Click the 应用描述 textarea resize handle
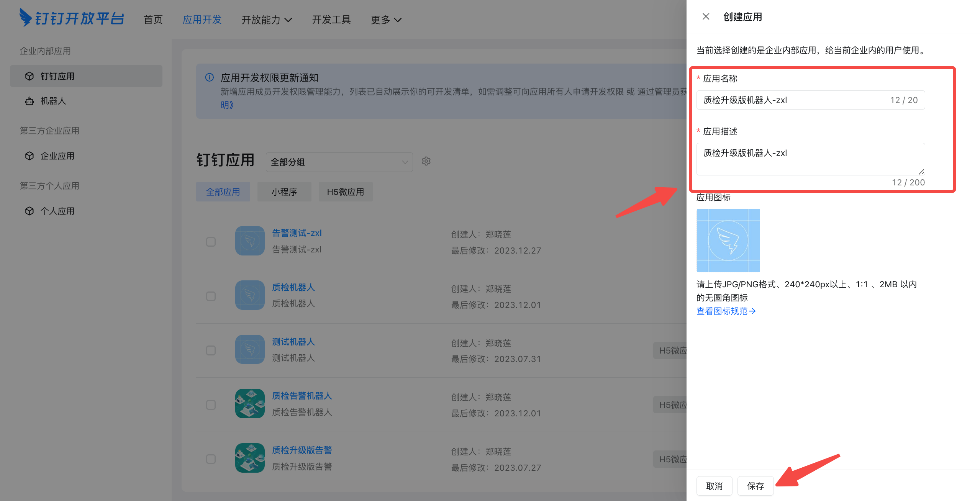Image resolution: width=980 pixels, height=501 pixels. tap(921, 172)
